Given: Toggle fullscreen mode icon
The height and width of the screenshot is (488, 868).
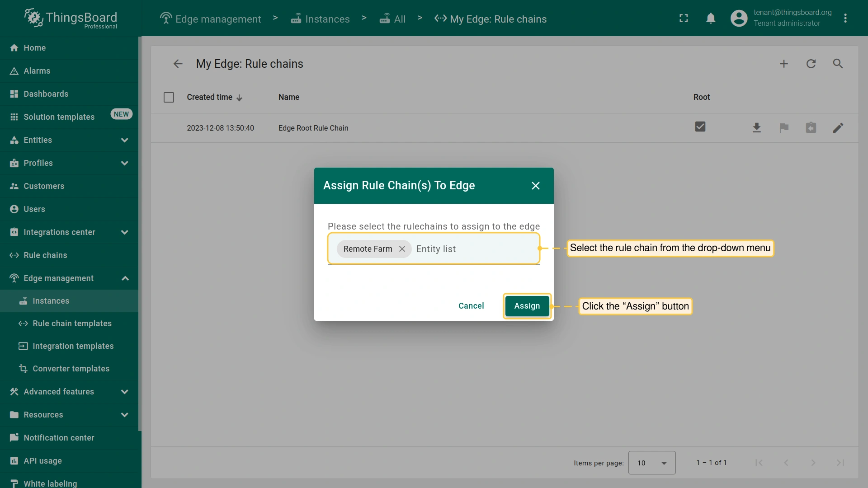Looking at the screenshot, I should click(x=684, y=18).
